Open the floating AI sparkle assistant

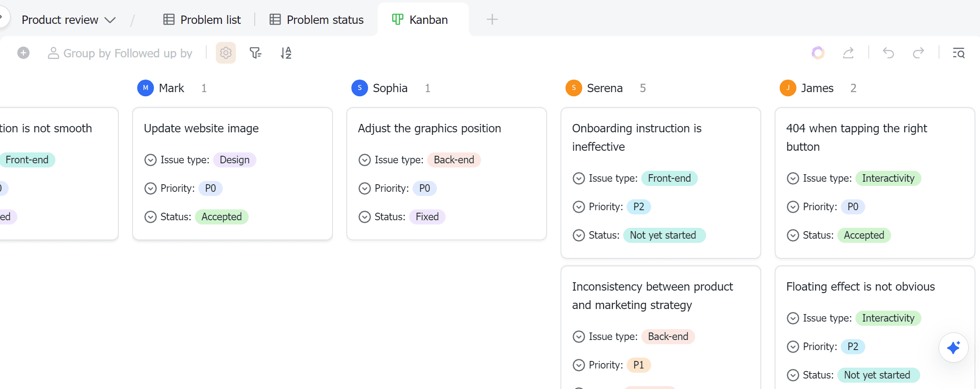(x=953, y=348)
